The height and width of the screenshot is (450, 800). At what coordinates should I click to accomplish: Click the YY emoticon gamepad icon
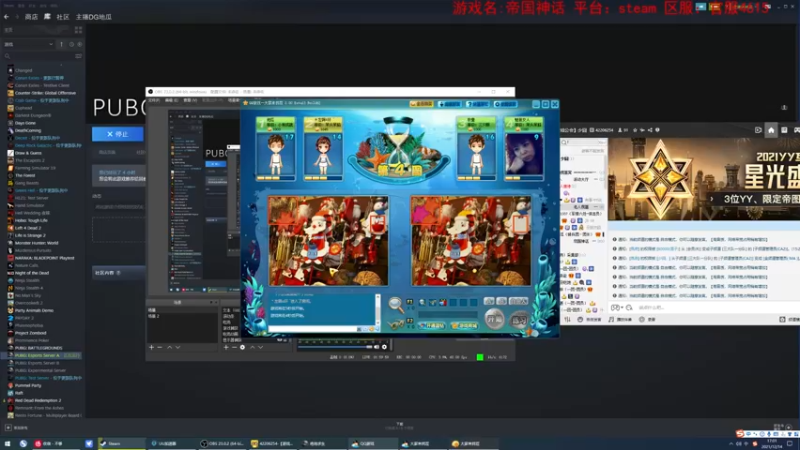616,308
